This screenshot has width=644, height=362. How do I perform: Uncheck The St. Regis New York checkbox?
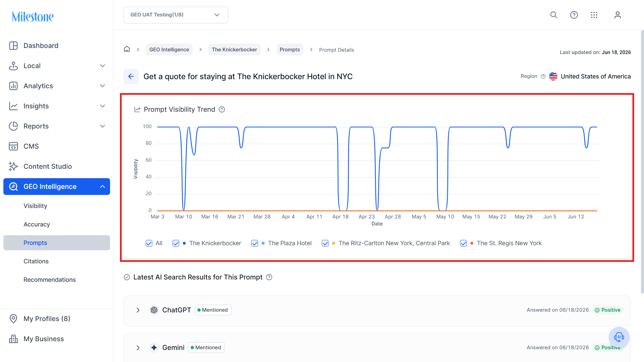[x=463, y=243]
